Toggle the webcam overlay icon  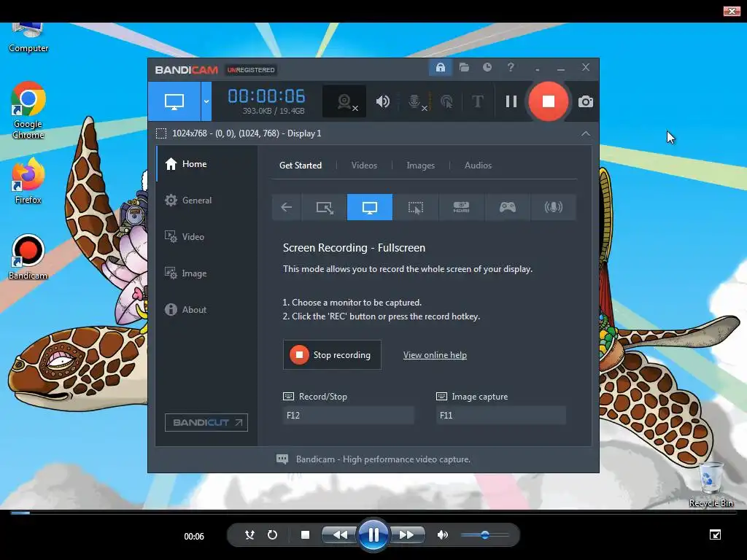point(345,101)
